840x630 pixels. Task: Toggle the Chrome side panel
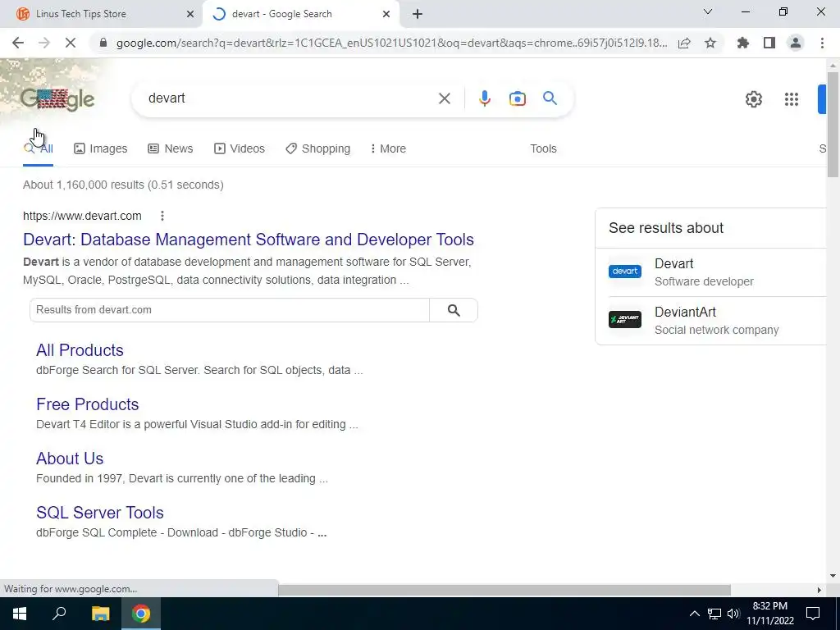769,43
